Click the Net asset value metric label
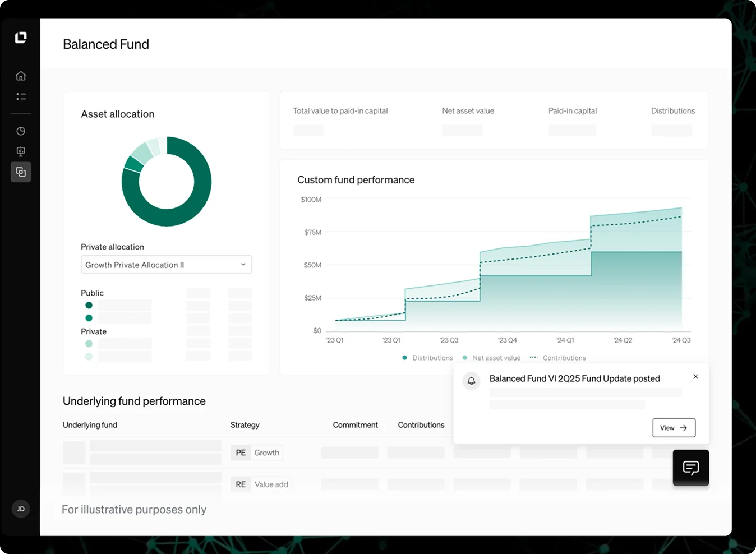The height and width of the screenshot is (554, 756). pos(468,111)
